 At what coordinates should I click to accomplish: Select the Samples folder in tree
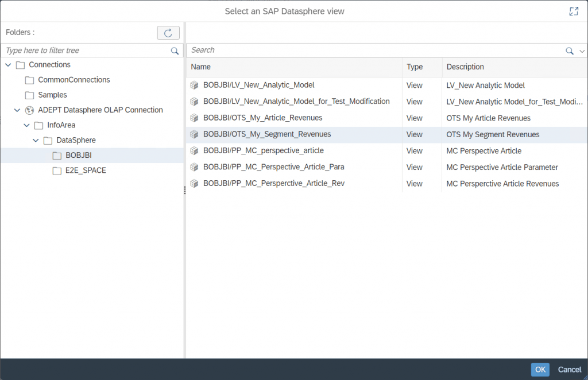[x=46, y=95]
